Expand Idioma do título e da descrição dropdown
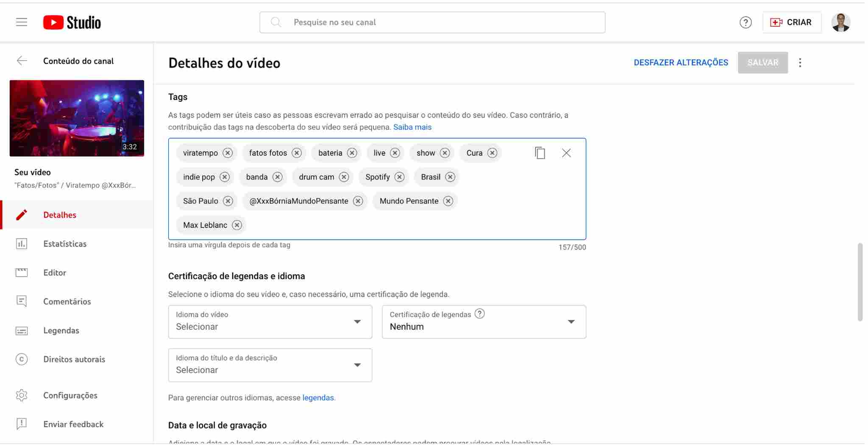 coord(270,365)
